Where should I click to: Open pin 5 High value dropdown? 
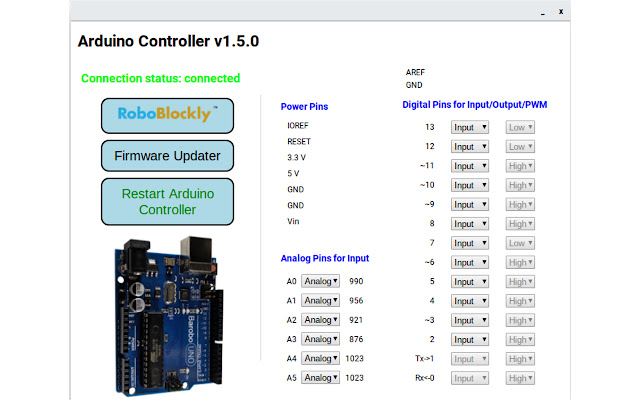(520, 282)
